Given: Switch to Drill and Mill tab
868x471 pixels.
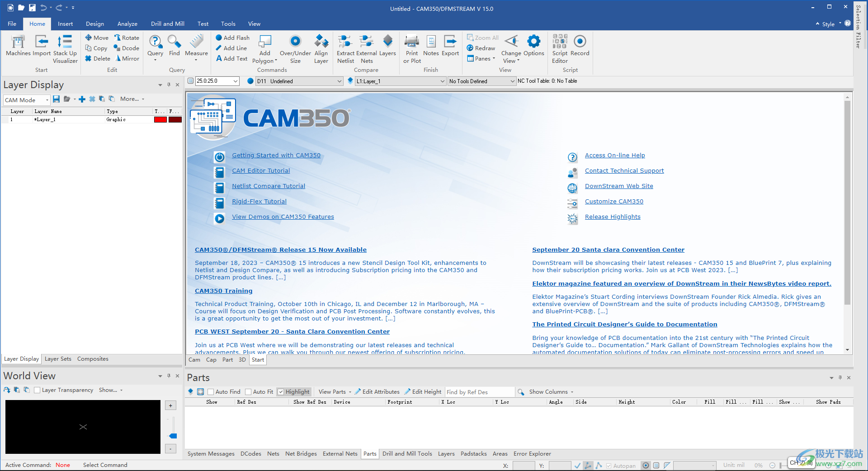Looking at the screenshot, I should [x=167, y=24].
